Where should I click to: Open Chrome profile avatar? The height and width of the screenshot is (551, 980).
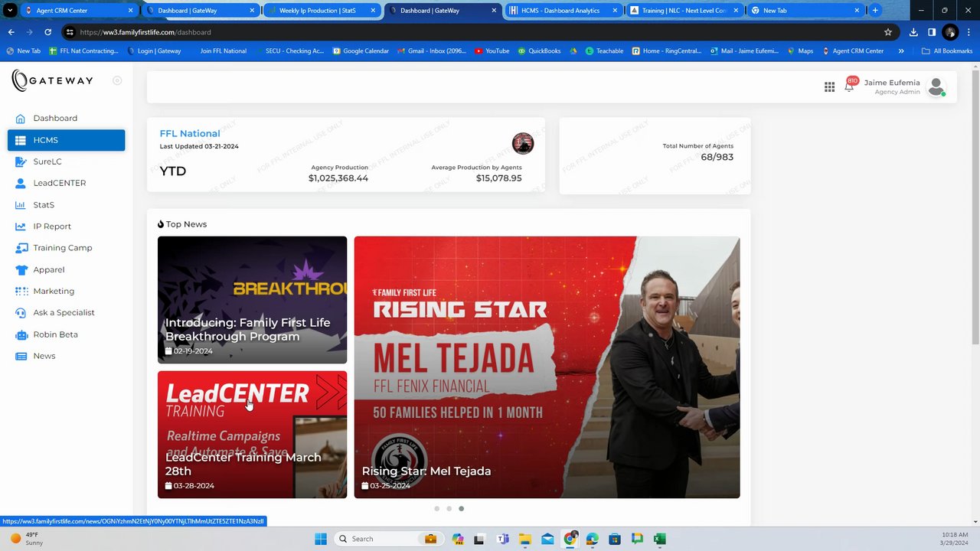pos(950,32)
